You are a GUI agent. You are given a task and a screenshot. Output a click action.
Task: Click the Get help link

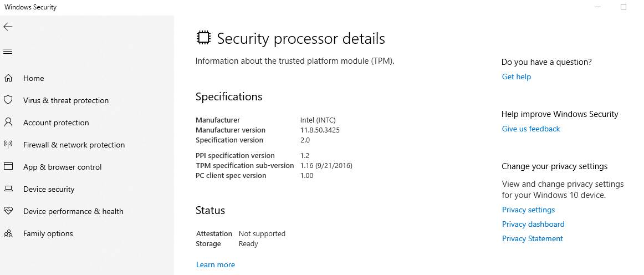517,77
